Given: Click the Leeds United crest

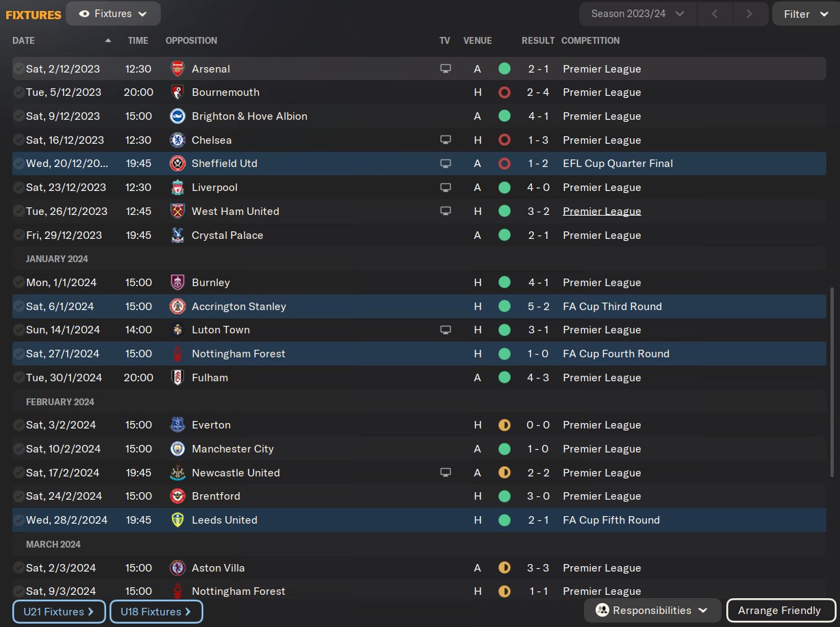Looking at the screenshot, I should pyautogui.click(x=177, y=520).
